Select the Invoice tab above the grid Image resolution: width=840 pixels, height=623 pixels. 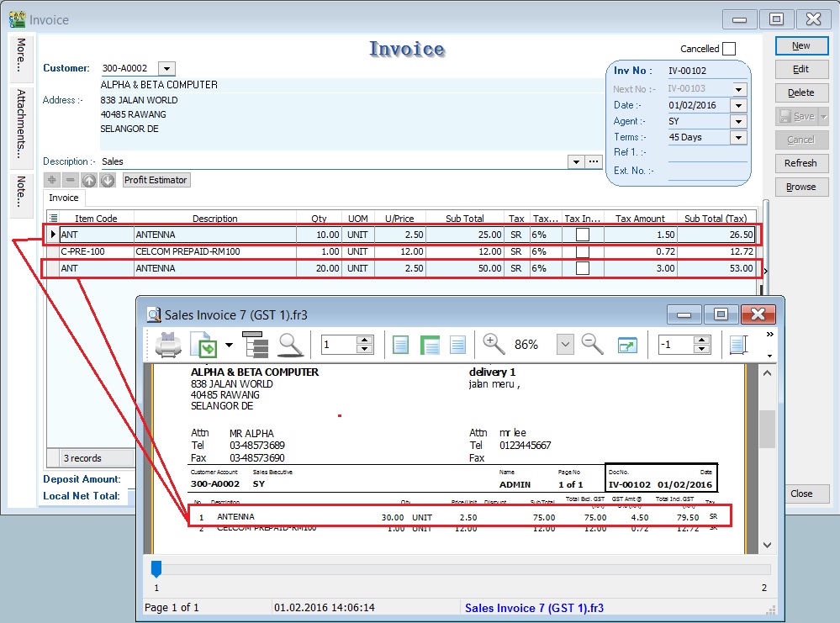(x=64, y=198)
